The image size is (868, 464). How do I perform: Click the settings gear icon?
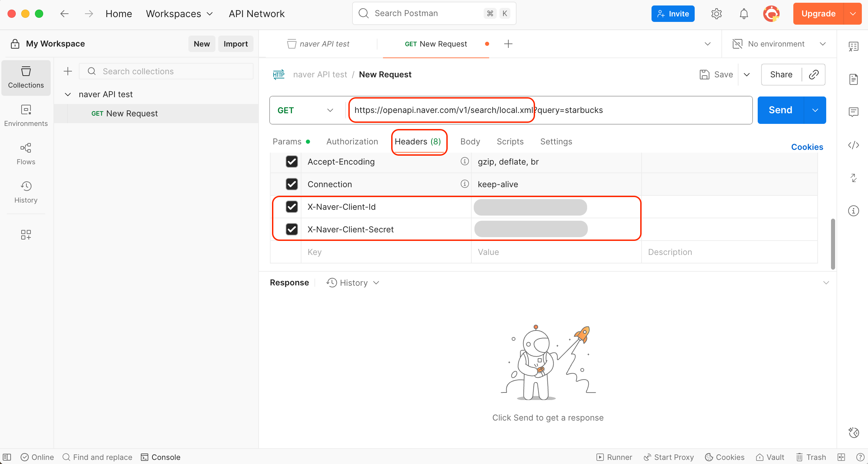(x=716, y=14)
